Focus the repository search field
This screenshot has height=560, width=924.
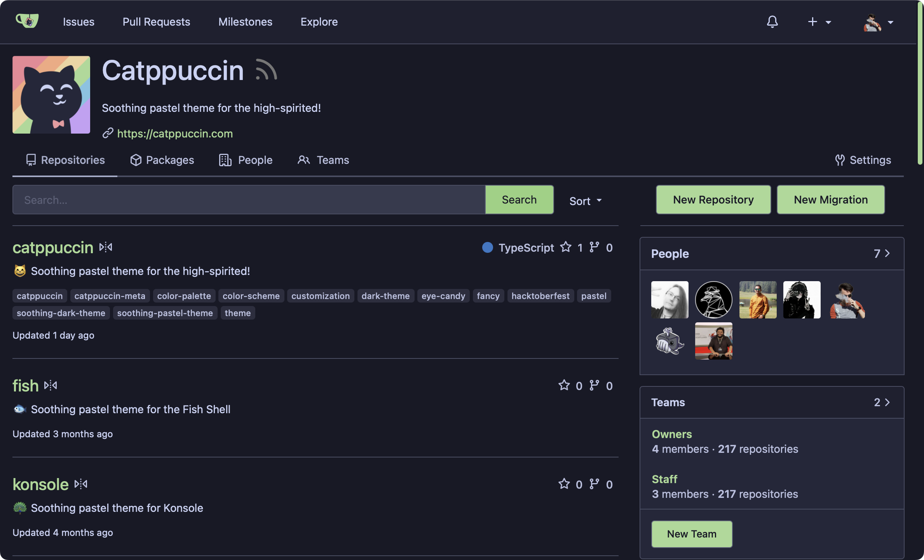click(249, 200)
